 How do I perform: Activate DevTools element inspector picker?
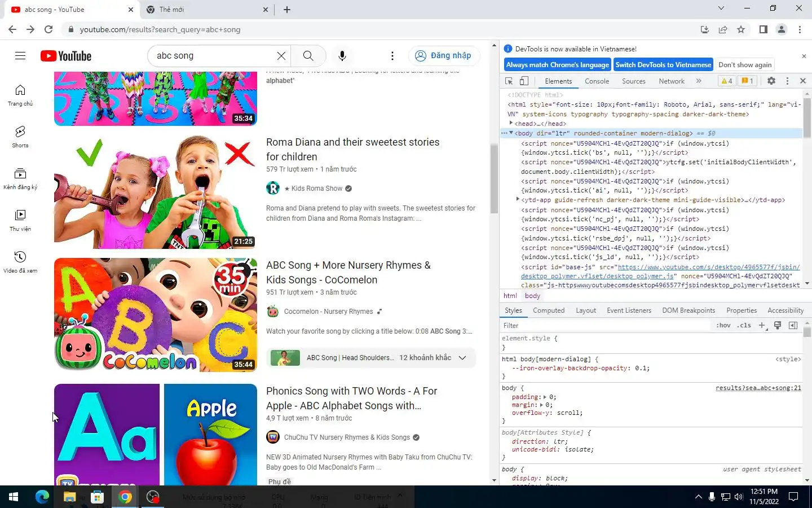tap(509, 81)
